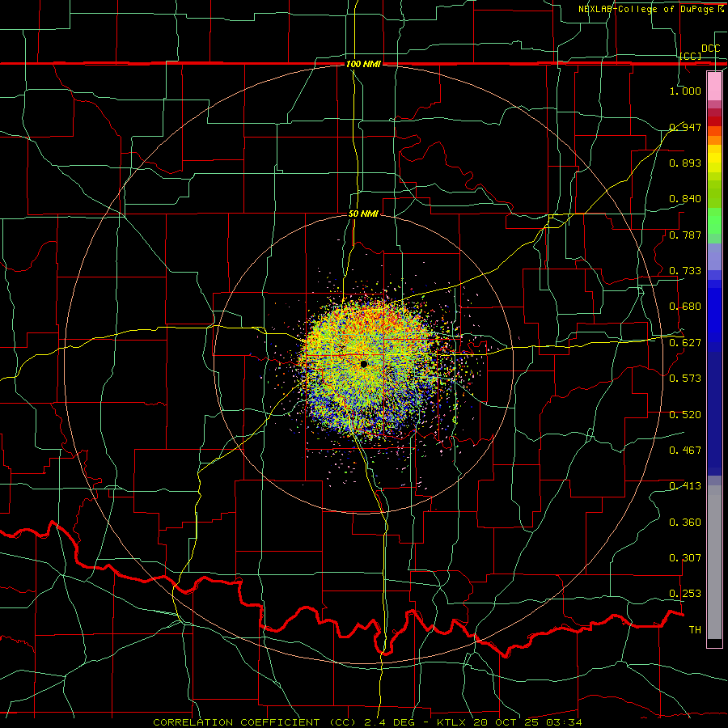Click the 0.787 legend value
The image size is (728, 728).
[685, 235]
